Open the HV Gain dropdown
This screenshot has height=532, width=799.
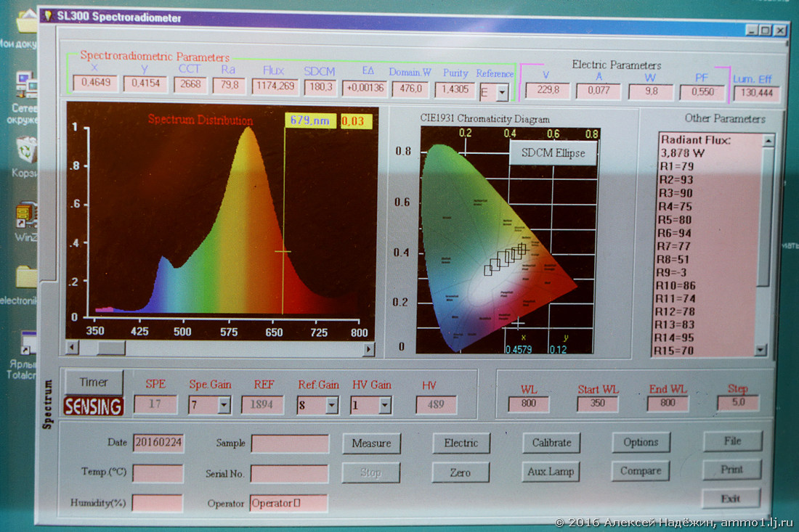pos(385,405)
